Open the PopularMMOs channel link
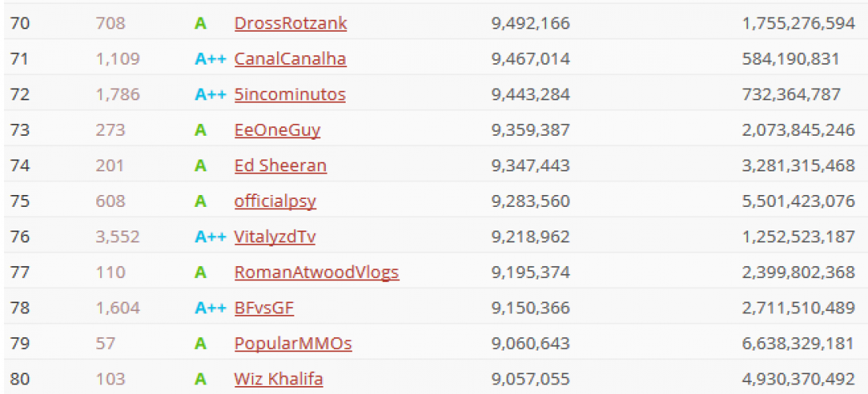This screenshot has width=868, height=394. click(293, 343)
